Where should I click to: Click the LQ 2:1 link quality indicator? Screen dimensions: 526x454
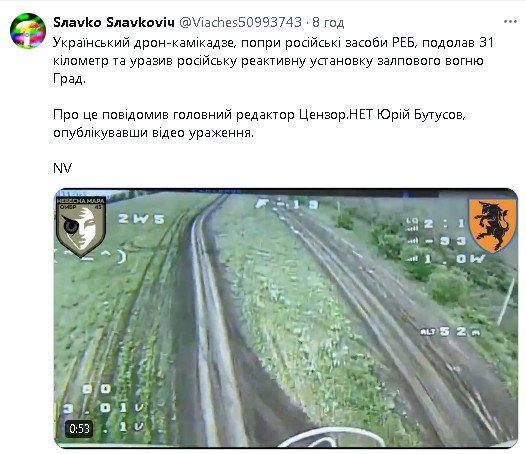[x=435, y=224]
